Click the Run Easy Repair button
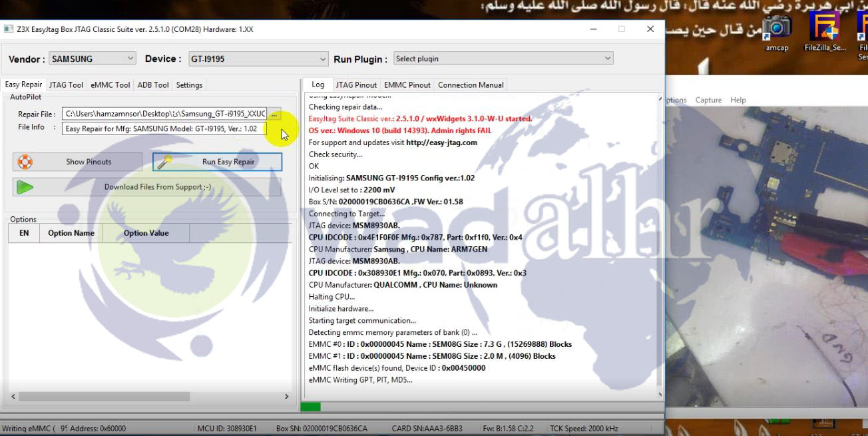This screenshot has width=868, height=436. 217,162
